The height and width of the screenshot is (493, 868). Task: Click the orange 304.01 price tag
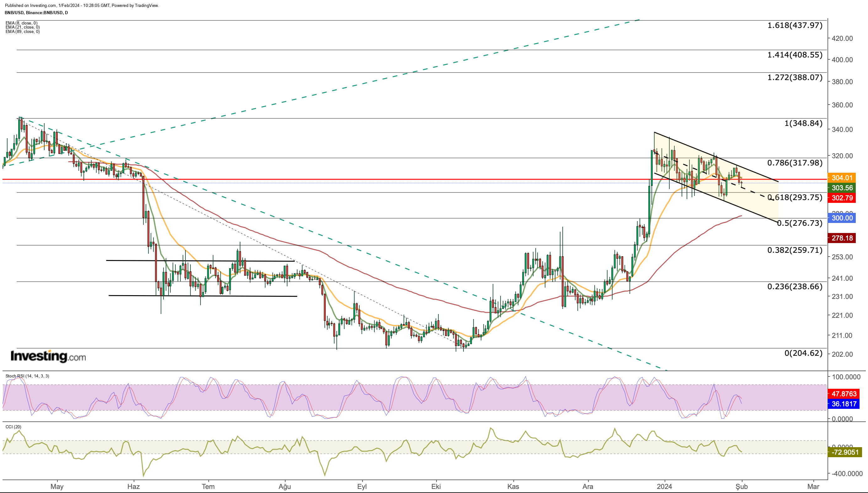click(842, 178)
